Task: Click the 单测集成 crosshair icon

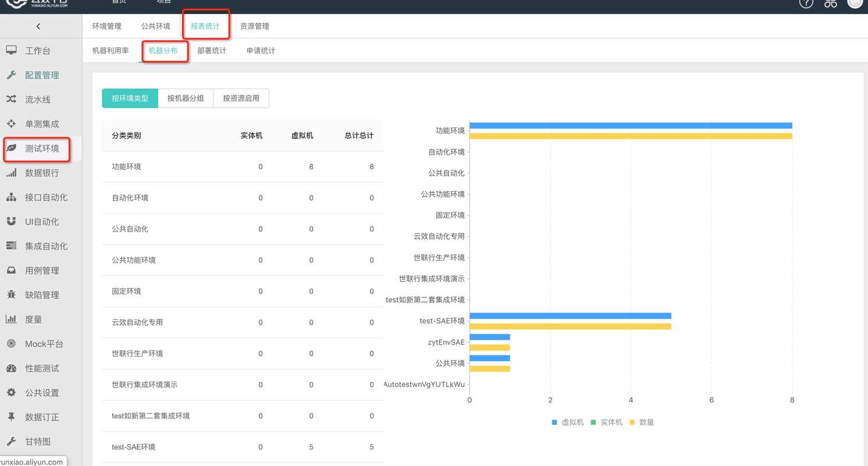Action: pyautogui.click(x=11, y=123)
